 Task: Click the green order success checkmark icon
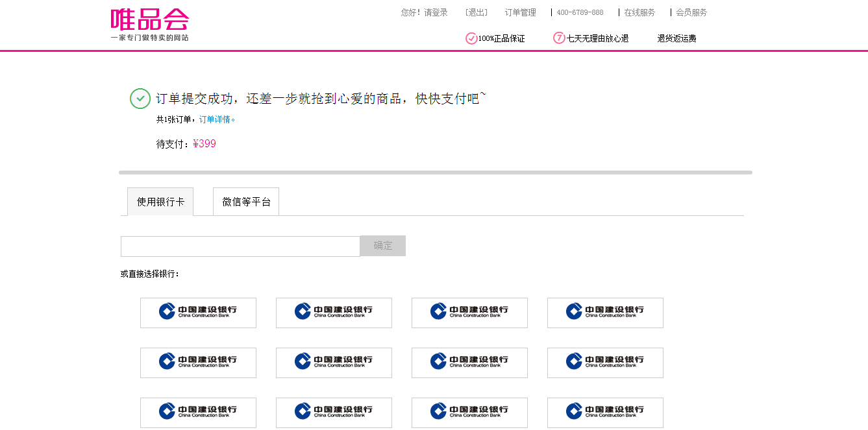click(x=140, y=99)
